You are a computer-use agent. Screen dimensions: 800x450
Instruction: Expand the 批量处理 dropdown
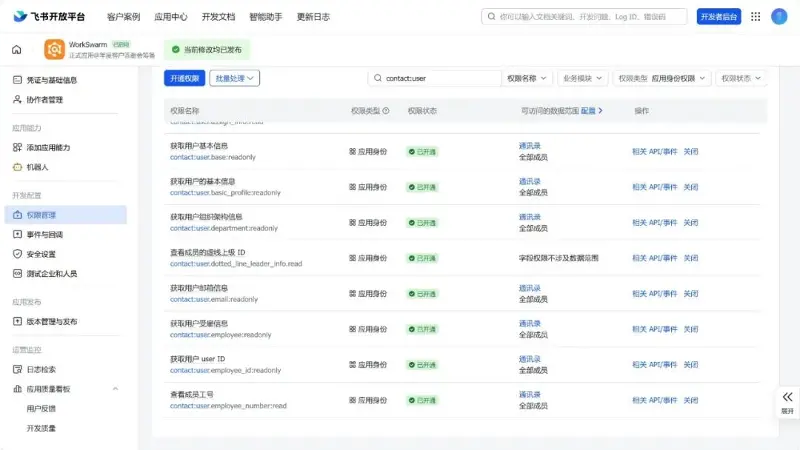click(234, 78)
